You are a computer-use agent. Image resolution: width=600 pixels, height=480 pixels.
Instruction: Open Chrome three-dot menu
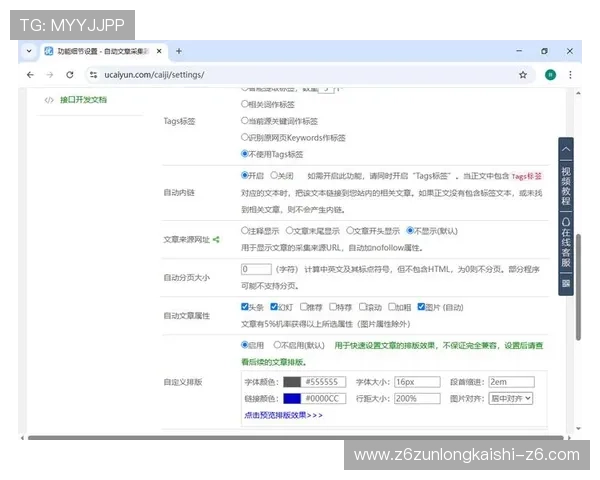pyautogui.click(x=570, y=75)
